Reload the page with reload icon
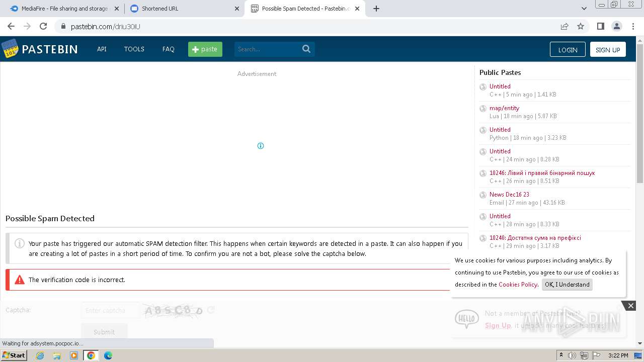The width and height of the screenshot is (644, 362). click(43, 26)
